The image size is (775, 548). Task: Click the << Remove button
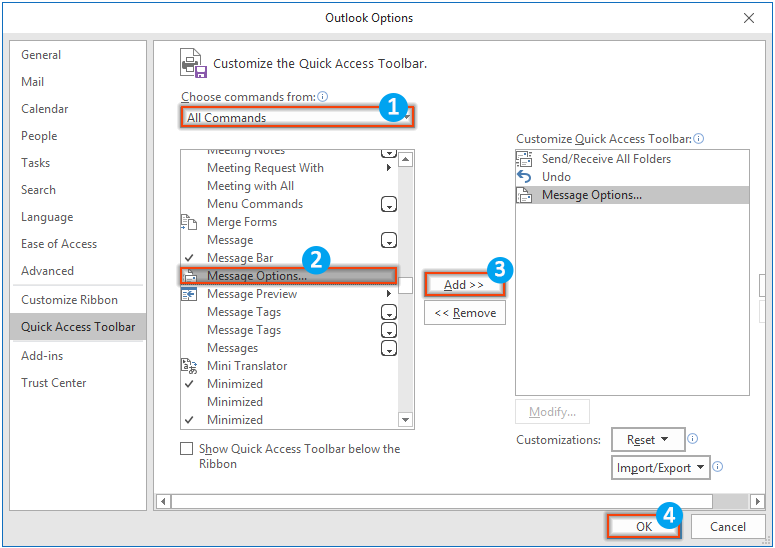click(464, 313)
